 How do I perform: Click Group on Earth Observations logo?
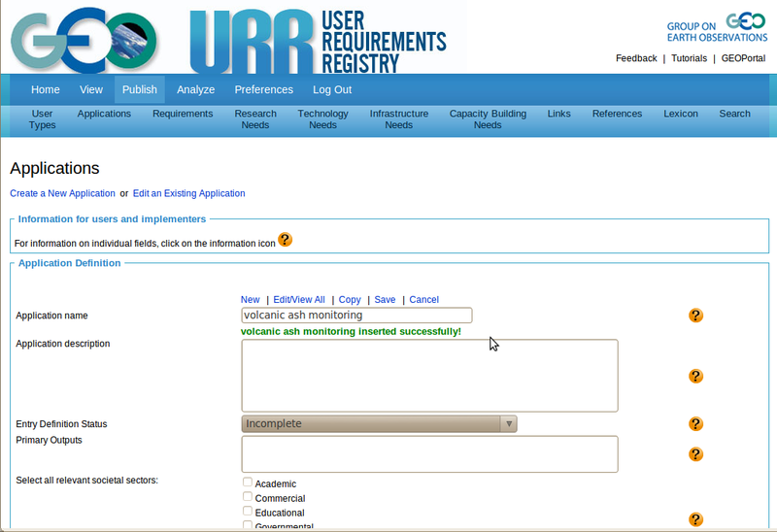pos(717,29)
